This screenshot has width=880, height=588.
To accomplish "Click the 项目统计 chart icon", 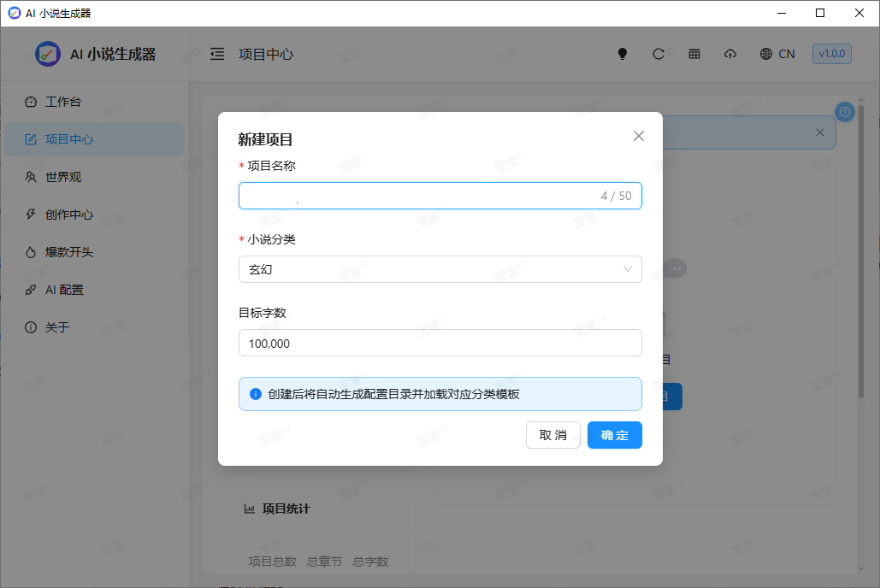I will tap(249, 509).
